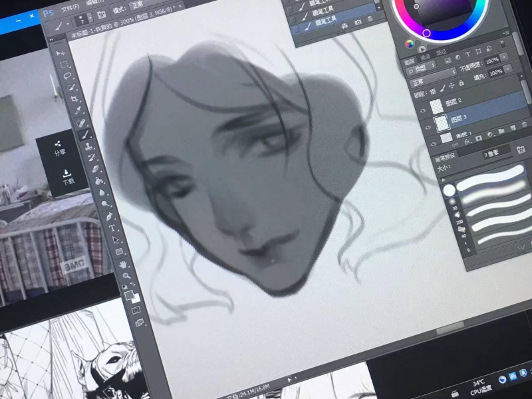This screenshot has width=532, height=399.
Task: Click the foreground color swatch
Action: pyautogui.click(x=129, y=295)
